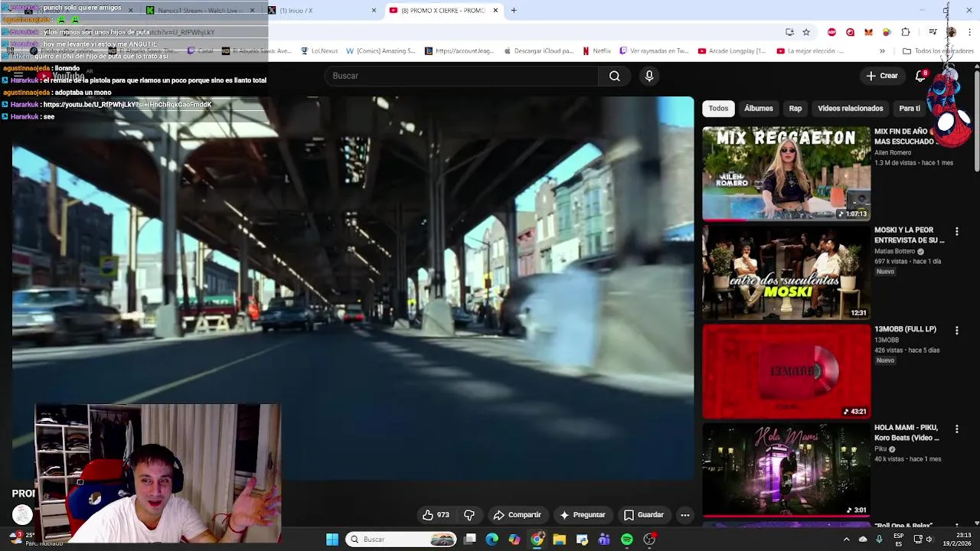Open the Lol.Nexus bookmark
The height and width of the screenshot is (551, 980).
[319, 51]
